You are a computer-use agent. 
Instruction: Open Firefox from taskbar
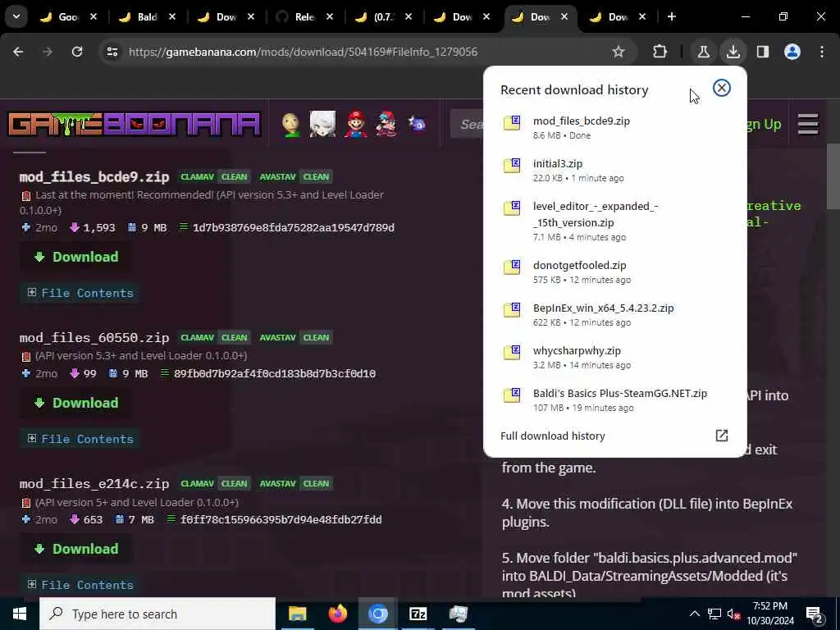337,614
